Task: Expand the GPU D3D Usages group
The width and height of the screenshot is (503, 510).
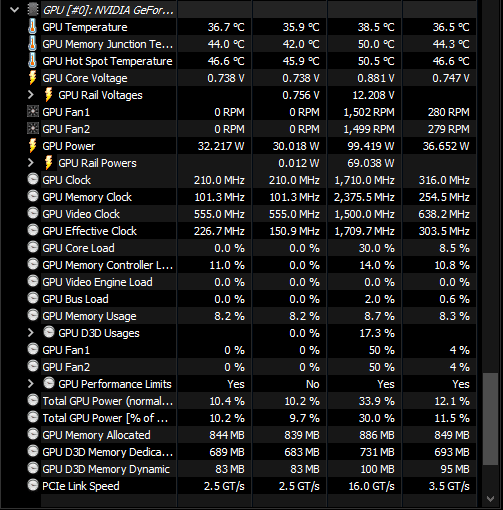Action: click(x=31, y=333)
